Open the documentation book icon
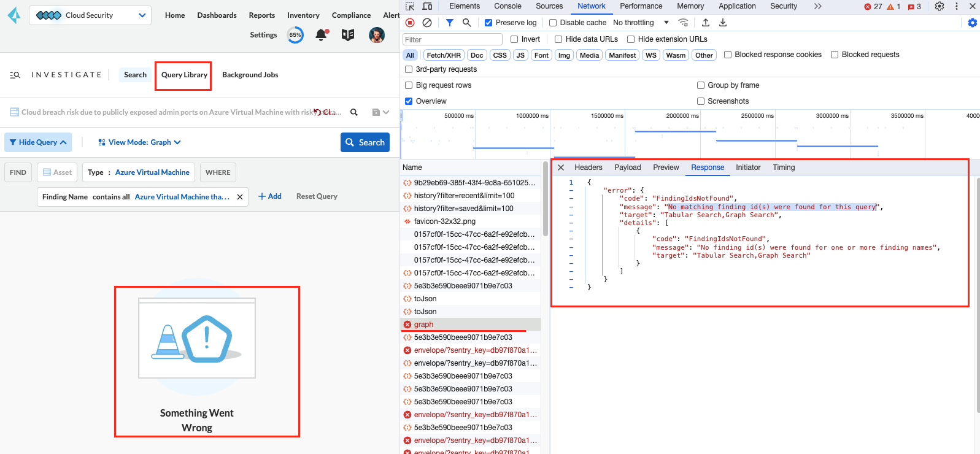The image size is (980, 454). [x=348, y=35]
